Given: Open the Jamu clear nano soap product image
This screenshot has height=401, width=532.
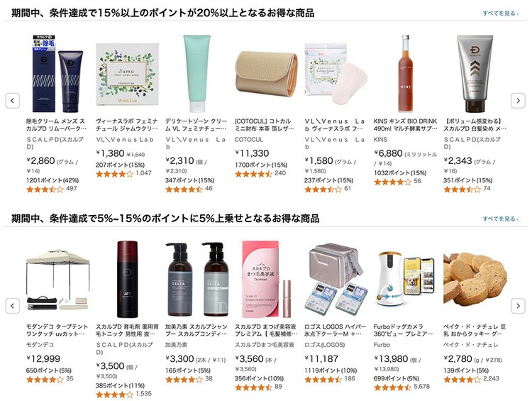Looking at the screenshot, I should [x=127, y=74].
